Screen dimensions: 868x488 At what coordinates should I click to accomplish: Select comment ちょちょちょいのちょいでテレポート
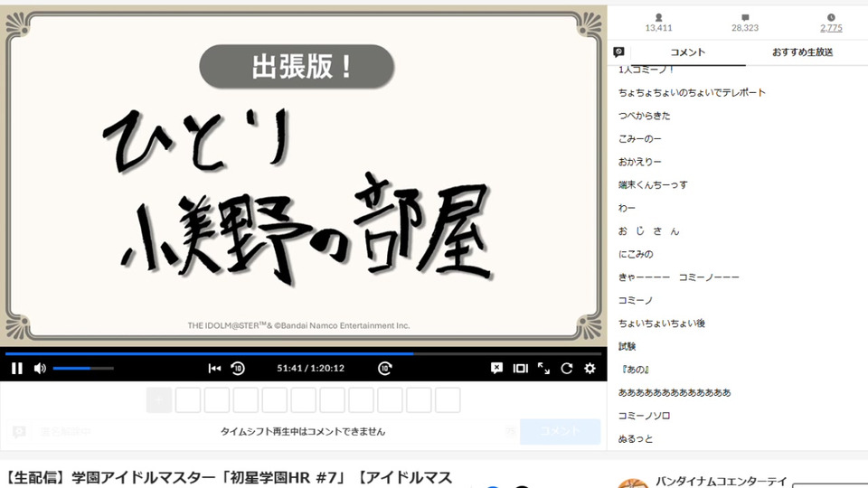(x=692, y=92)
